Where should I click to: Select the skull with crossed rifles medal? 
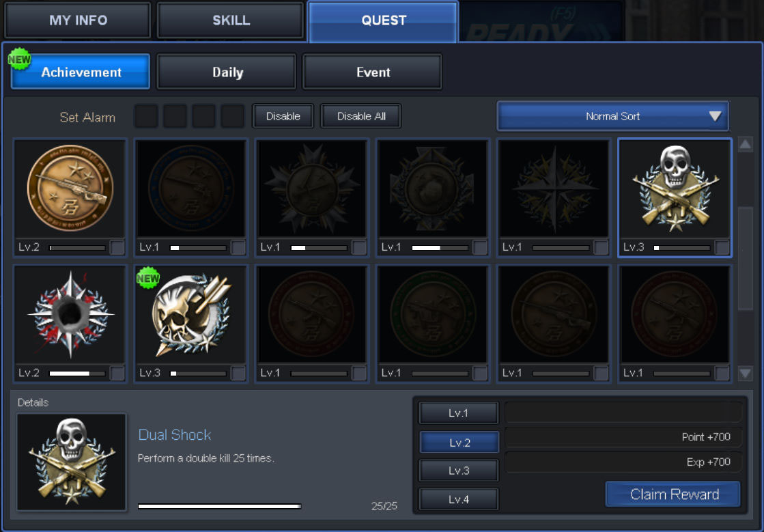coord(675,189)
